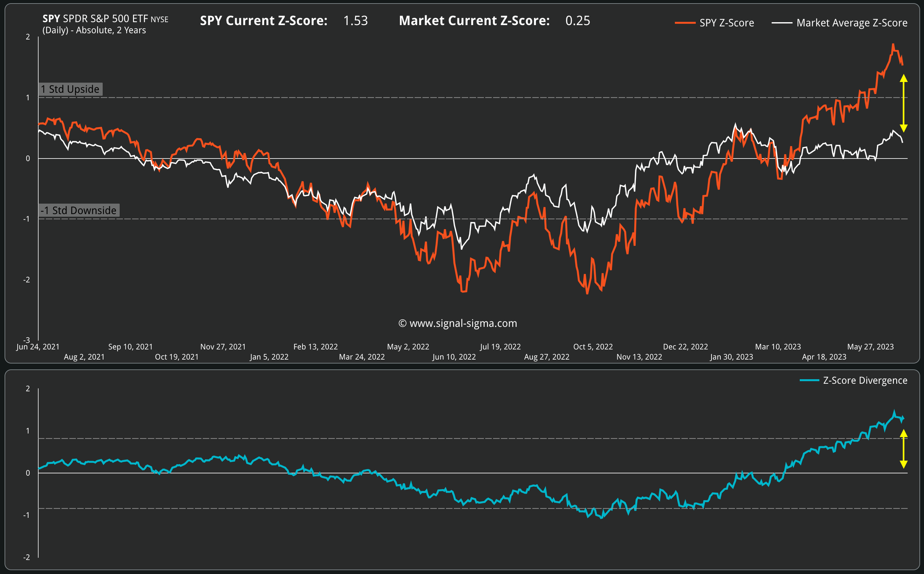
Task: Click the Jan 5, 2022 axis date
Action: [x=269, y=357]
